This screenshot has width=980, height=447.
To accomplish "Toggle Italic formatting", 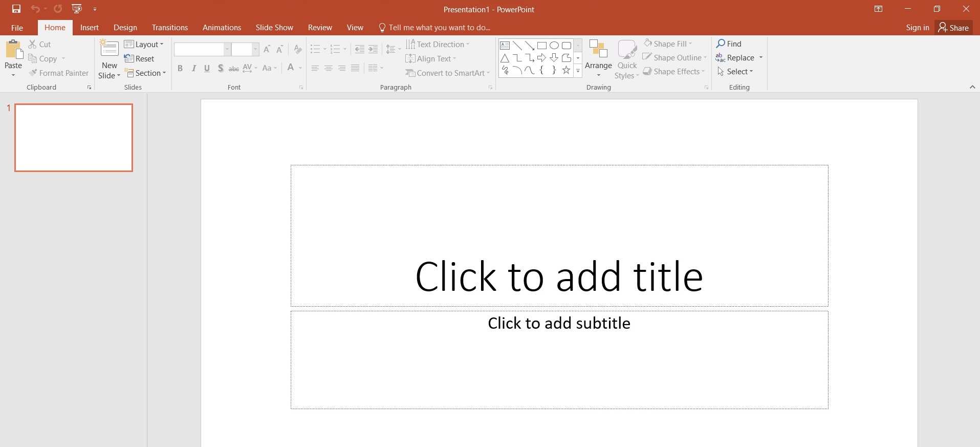I will 193,68.
